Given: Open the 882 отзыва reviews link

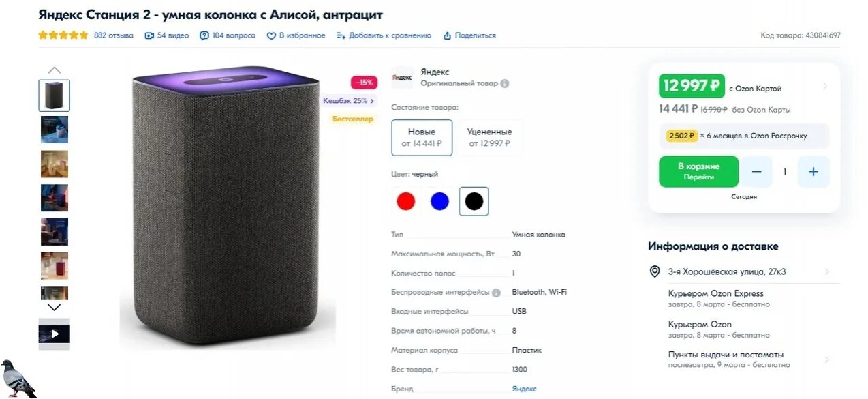Looking at the screenshot, I should 114,35.
